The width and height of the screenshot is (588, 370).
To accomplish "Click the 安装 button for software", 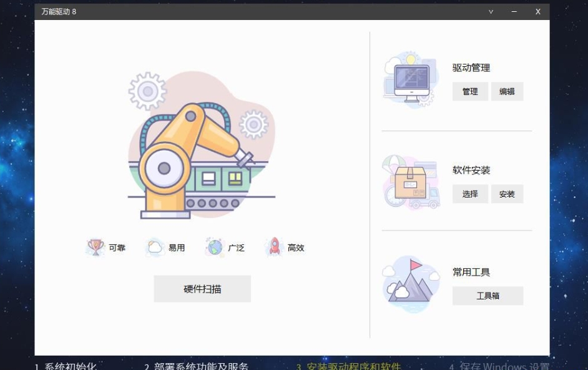I will (507, 194).
